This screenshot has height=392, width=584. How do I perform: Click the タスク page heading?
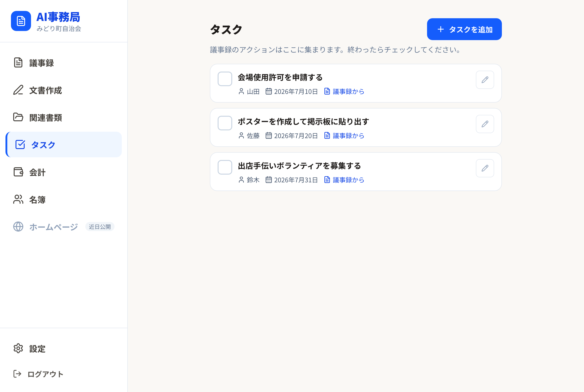coord(226,29)
